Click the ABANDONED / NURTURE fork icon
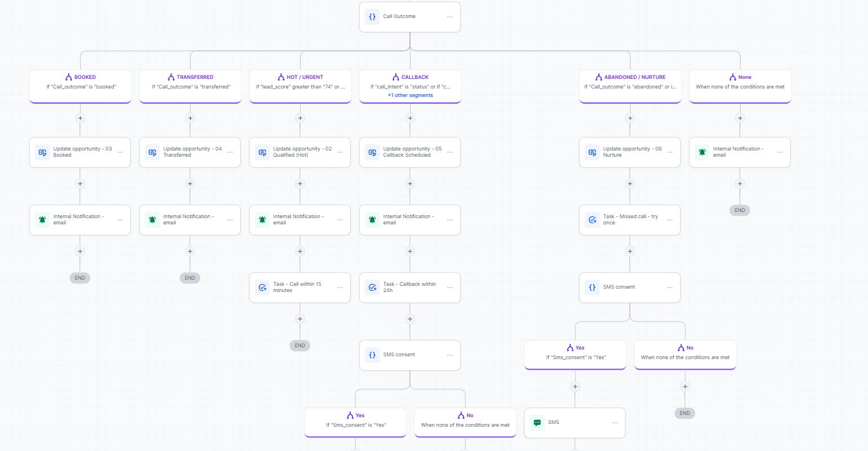This screenshot has width=868, height=451. (x=598, y=77)
